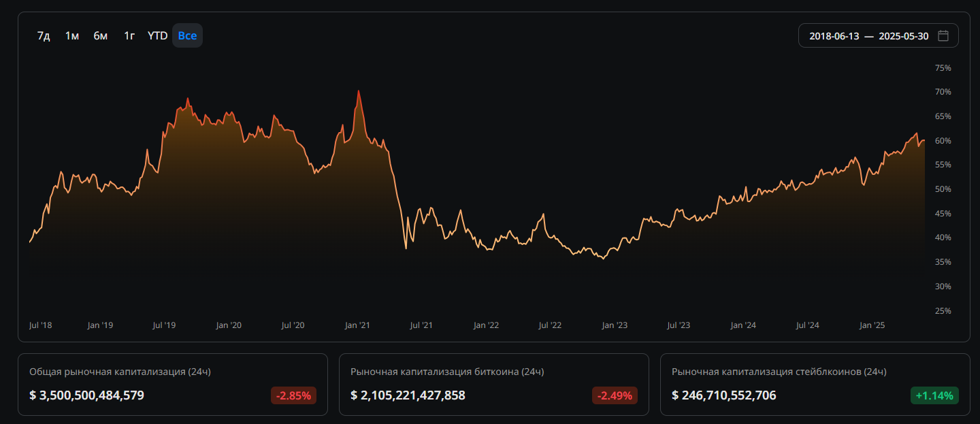This screenshot has height=424, width=980.
Task: Click the +1.14% stablecoin cap badge
Action: (934, 395)
